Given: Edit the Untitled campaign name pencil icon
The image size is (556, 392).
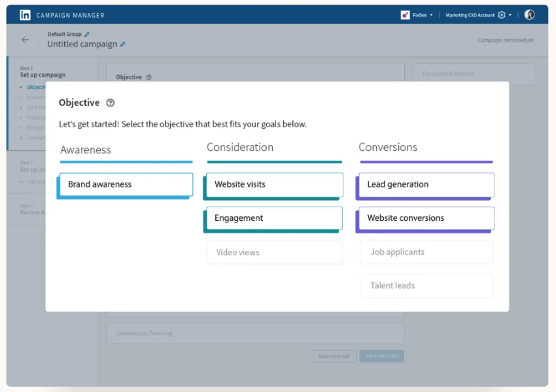Looking at the screenshot, I should tap(123, 44).
